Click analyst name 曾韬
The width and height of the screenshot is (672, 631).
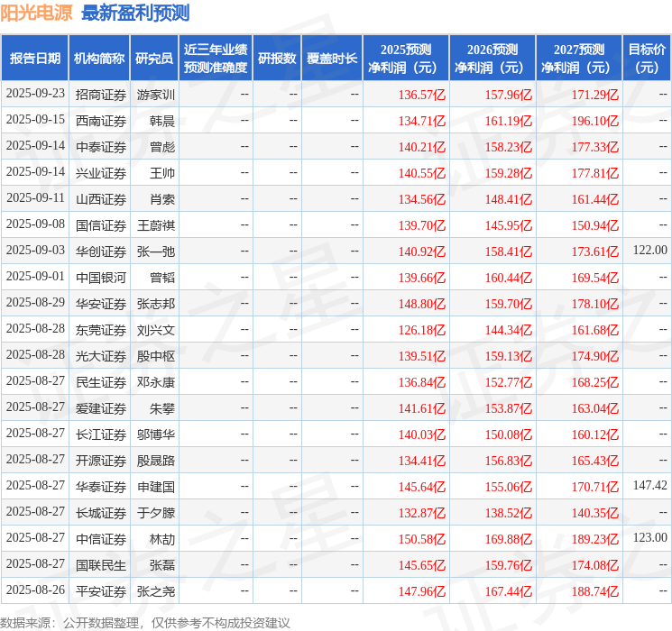pyautogui.click(x=162, y=278)
